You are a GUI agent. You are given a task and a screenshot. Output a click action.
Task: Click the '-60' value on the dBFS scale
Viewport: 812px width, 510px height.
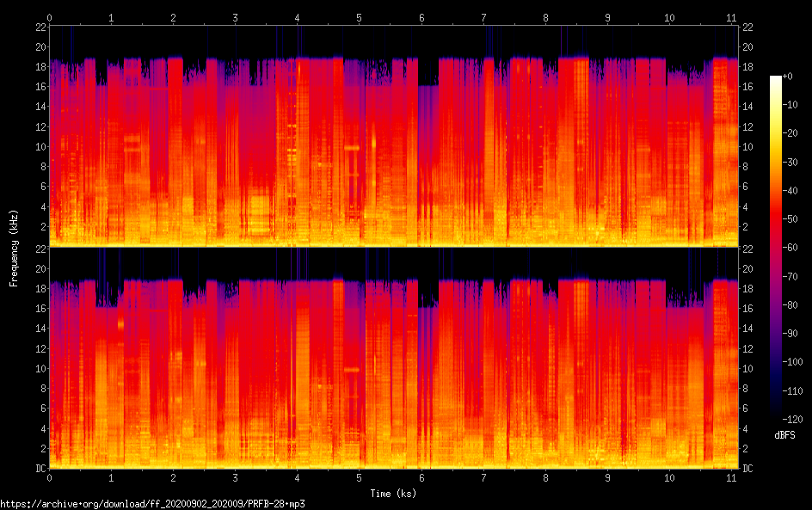pos(790,248)
